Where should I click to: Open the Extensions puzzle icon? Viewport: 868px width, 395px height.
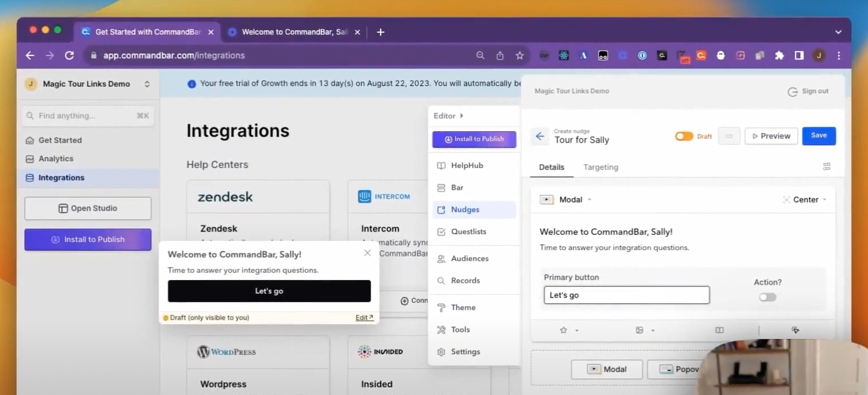click(779, 55)
